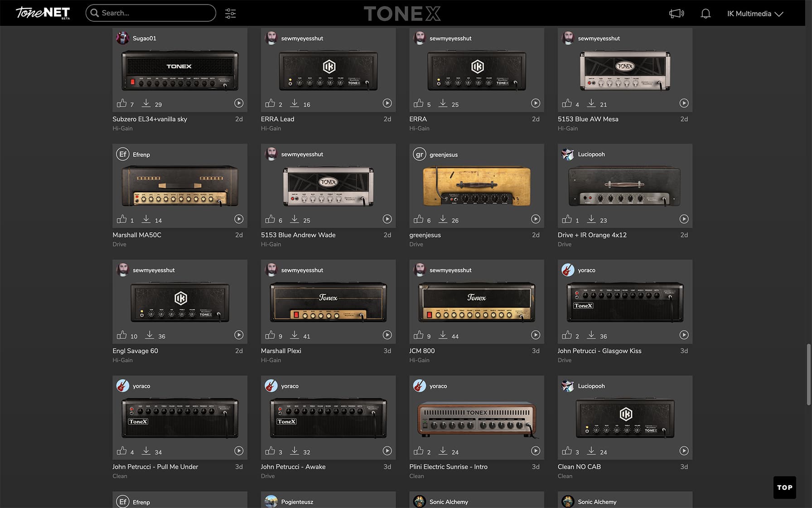This screenshot has width=812, height=508.
Task: Click the TOP button to scroll up
Action: tap(784, 487)
